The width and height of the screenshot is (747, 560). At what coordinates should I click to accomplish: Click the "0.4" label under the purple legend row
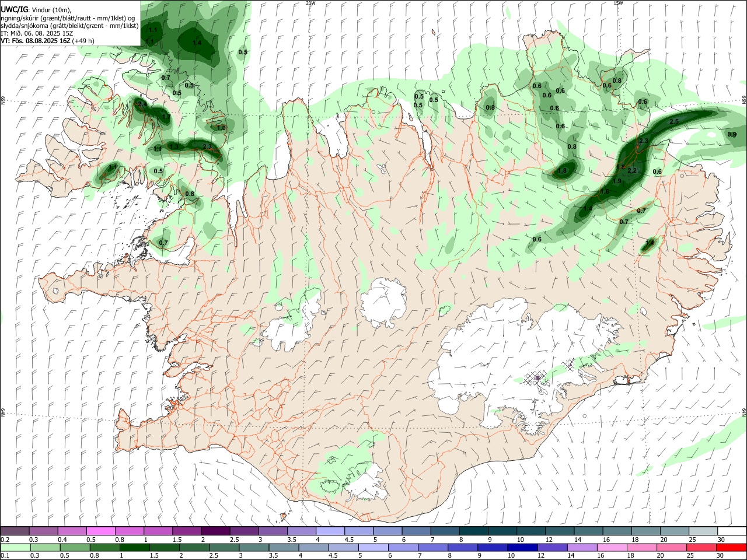[x=62, y=540]
